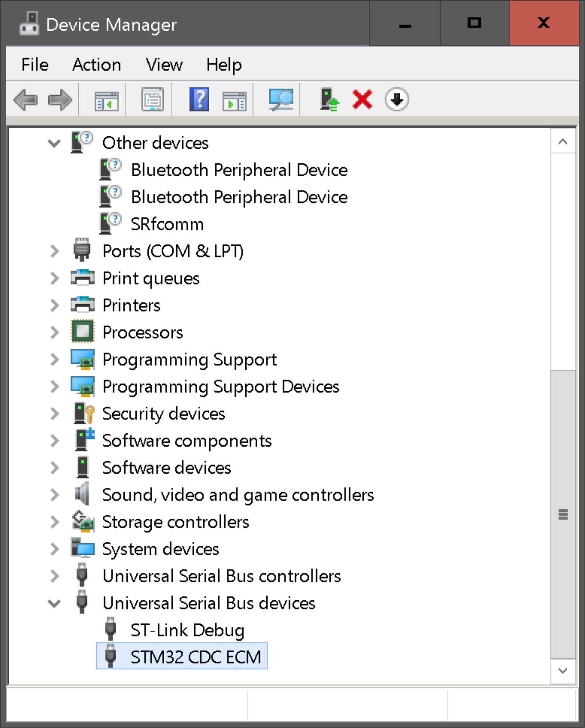
Task: Collapse the Other devices category
Action: tap(54, 143)
